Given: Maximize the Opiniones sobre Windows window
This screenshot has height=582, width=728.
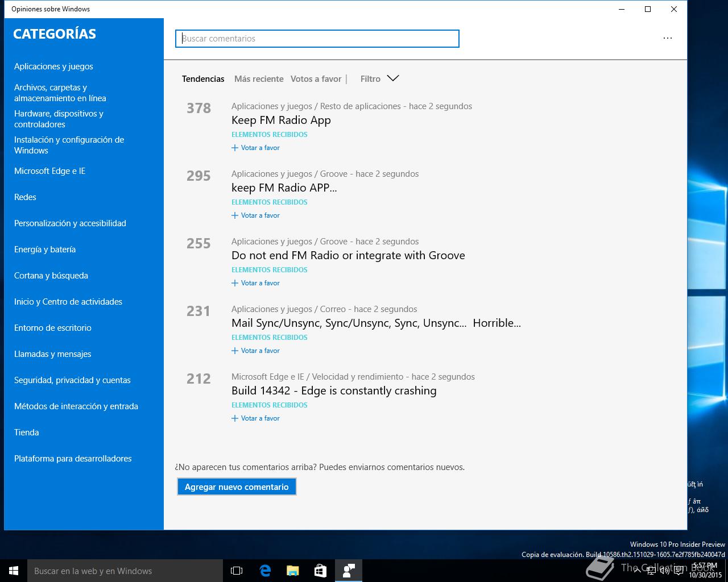Looking at the screenshot, I should (648, 9).
